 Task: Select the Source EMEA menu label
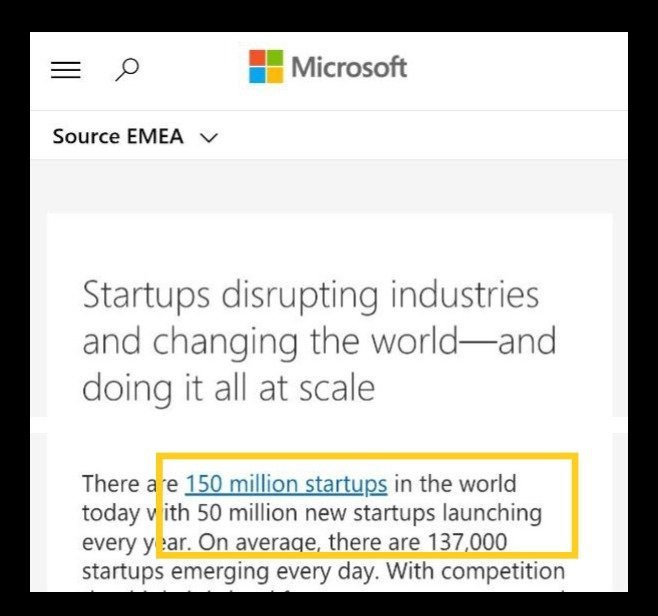[x=118, y=137]
